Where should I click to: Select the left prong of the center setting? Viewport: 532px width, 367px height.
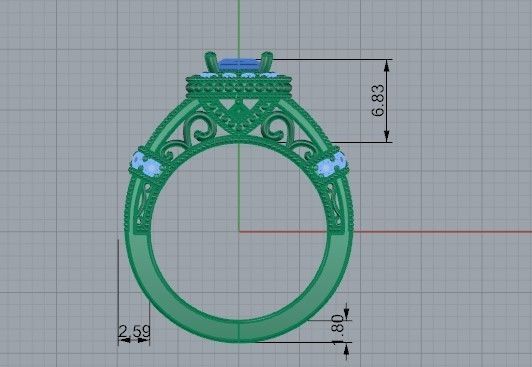coord(210,62)
